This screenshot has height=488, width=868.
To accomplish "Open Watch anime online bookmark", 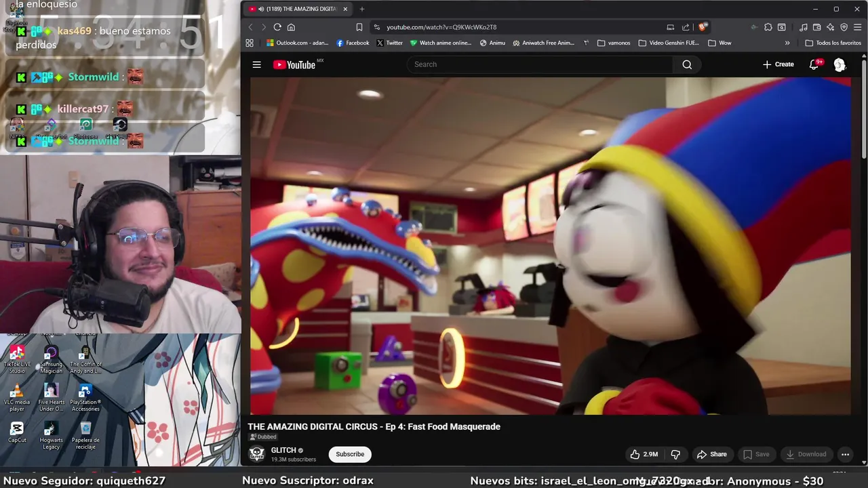I will click(441, 43).
